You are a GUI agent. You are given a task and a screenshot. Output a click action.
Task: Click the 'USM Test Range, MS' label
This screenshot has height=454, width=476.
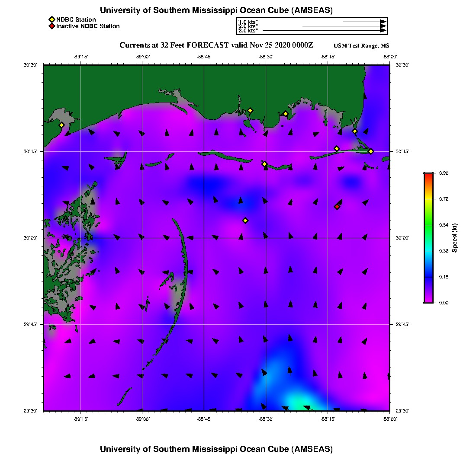[361, 46]
